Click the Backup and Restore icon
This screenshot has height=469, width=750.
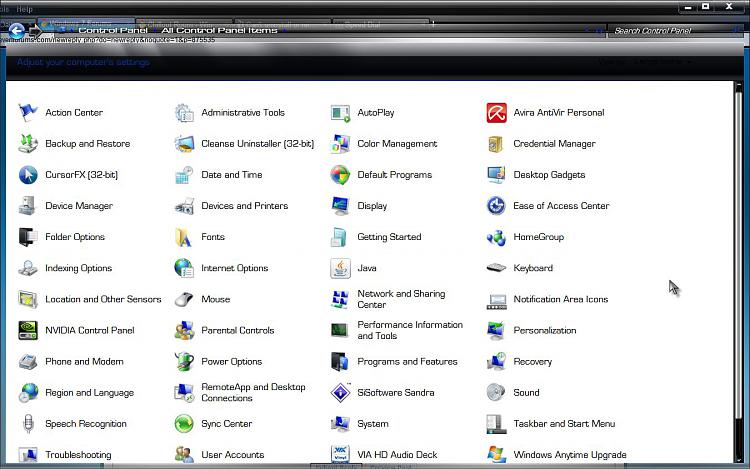pyautogui.click(x=28, y=144)
